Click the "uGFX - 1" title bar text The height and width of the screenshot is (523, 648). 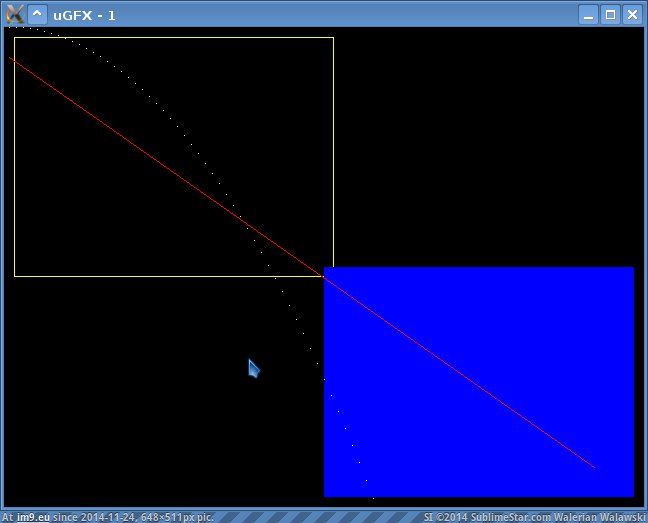click(85, 15)
